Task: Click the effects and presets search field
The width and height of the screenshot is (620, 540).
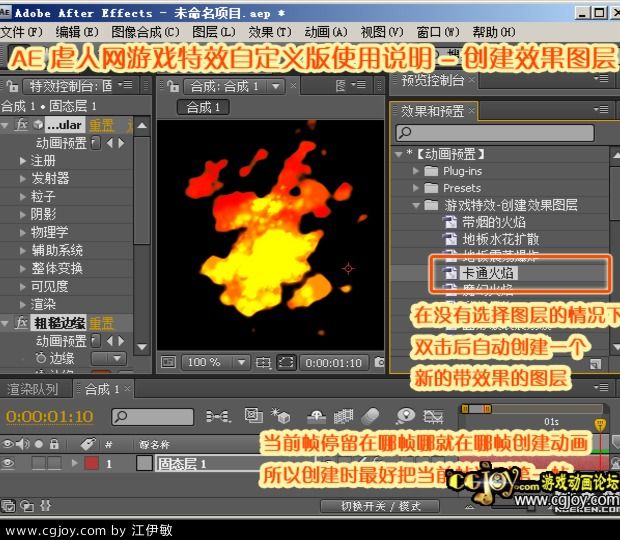Action: [495, 133]
